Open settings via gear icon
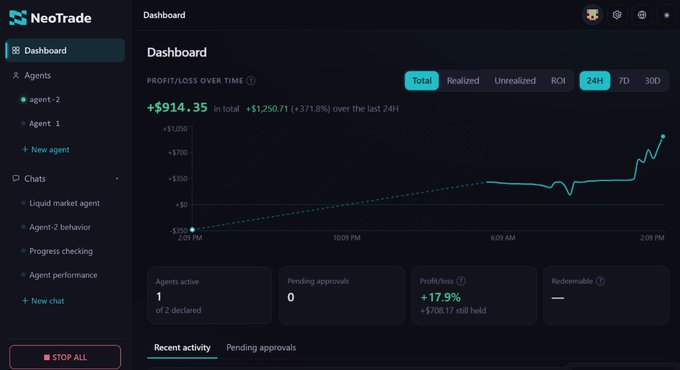 click(617, 15)
